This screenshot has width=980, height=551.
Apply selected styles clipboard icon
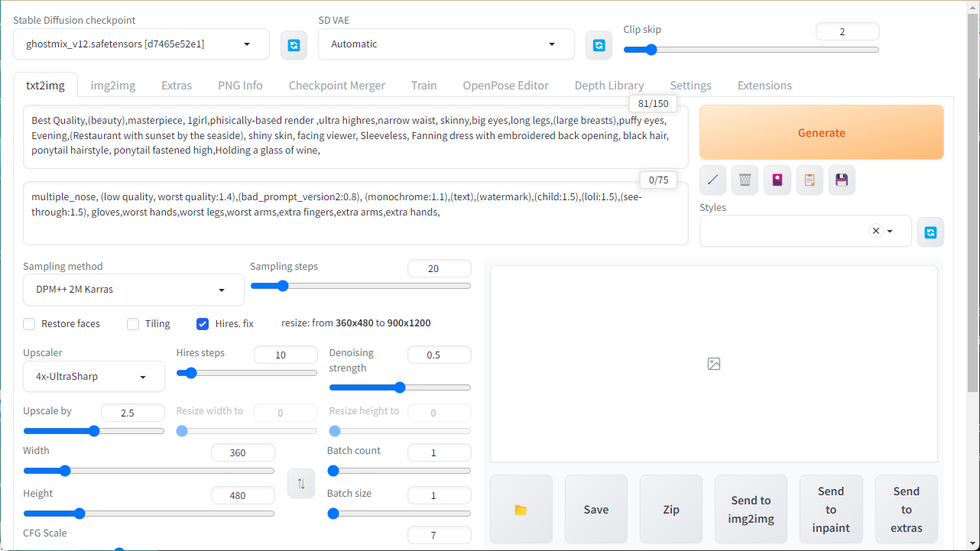point(809,180)
